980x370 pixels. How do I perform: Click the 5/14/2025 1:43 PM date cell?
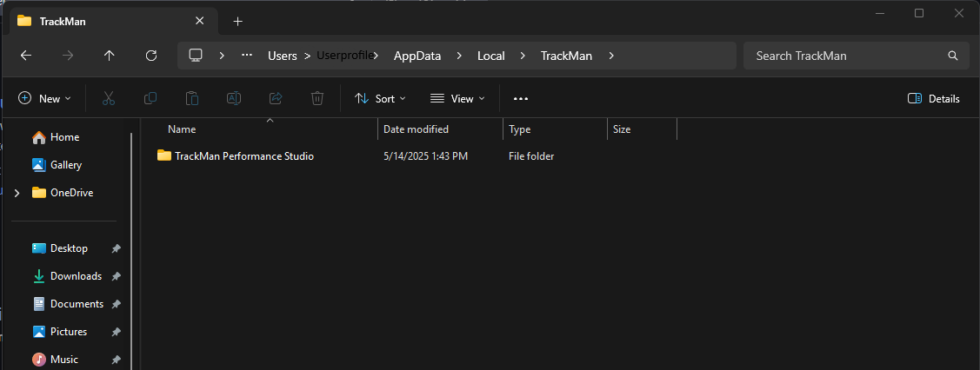pos(425,156)
